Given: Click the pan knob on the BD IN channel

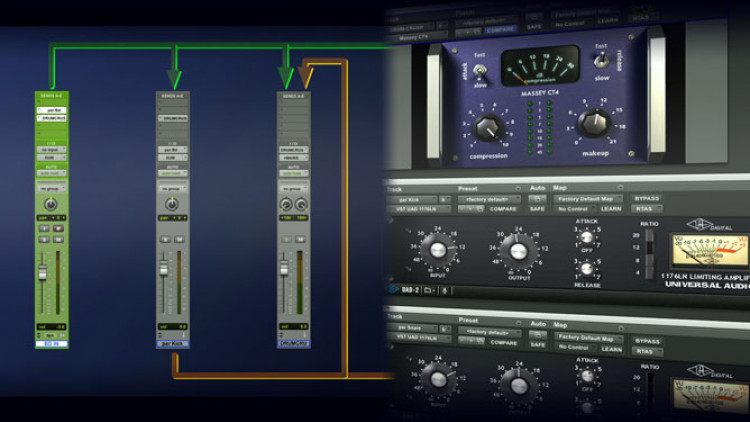Looking at the screenshot, I should (x=51, y=204).
